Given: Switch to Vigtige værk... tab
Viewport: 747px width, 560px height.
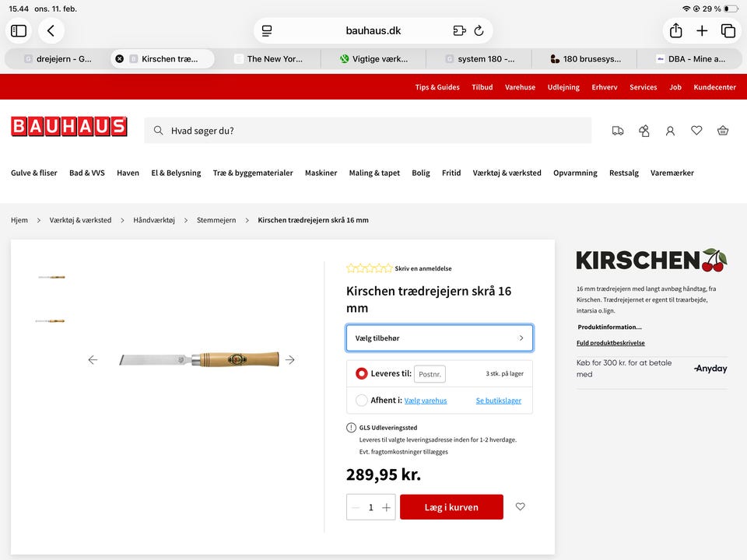Looking at the screenshot, I should tap(373, 59).
